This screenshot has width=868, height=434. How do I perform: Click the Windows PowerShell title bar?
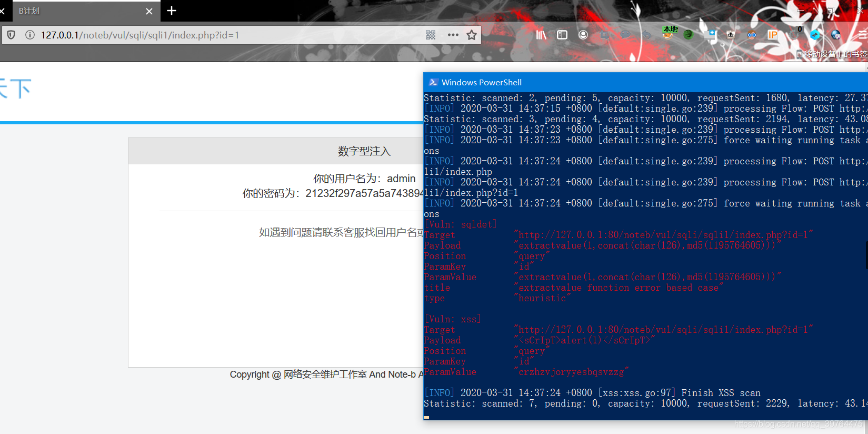click(645, 82)
